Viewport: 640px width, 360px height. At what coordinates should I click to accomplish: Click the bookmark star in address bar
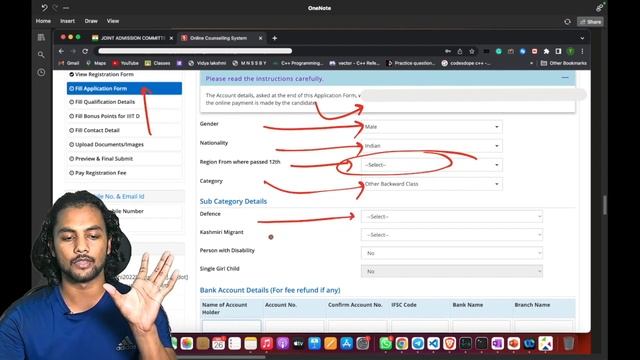pyautogui.click(x=472, y=51)
